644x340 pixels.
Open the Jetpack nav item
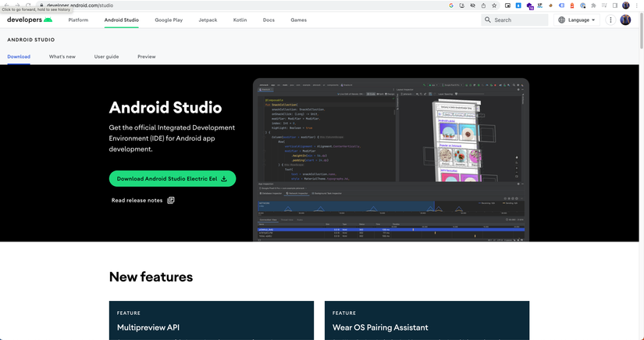tap(208, 20)
